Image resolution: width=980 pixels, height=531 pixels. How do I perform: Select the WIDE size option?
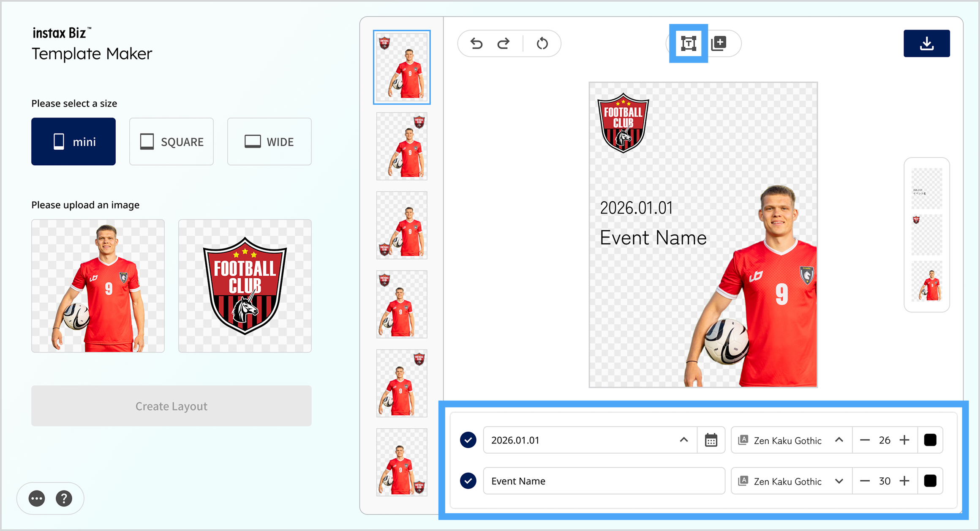[x=269, y=142]
